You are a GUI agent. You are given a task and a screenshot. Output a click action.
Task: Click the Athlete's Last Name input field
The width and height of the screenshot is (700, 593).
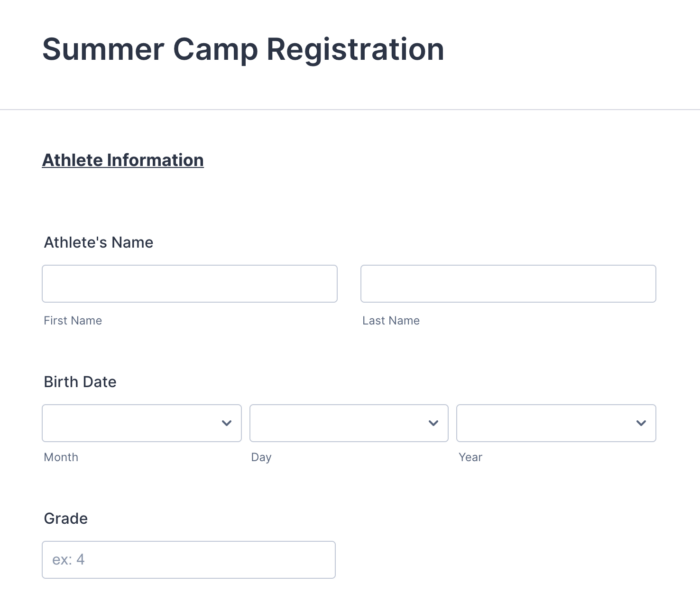[x=507, y=284]
